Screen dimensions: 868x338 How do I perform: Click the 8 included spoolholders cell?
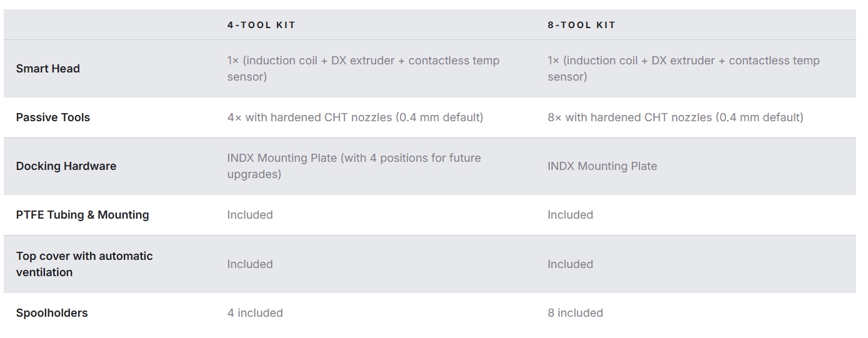pos(576,313)
